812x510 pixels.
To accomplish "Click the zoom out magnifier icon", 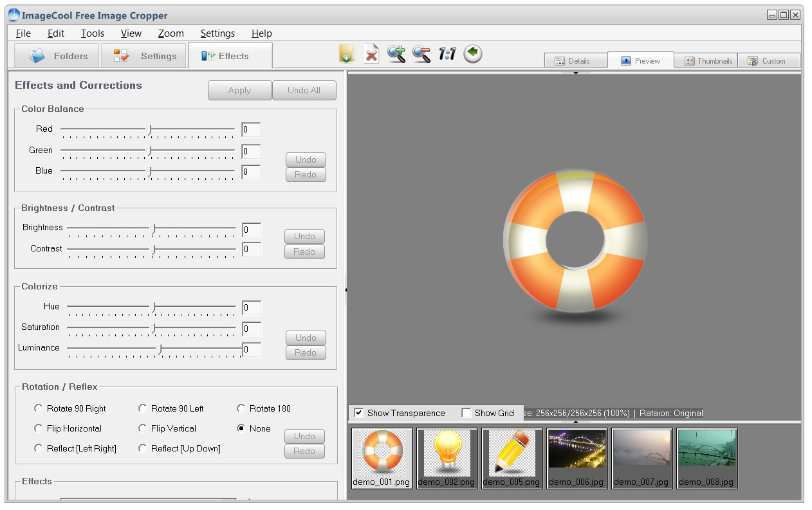I will tap(421, 54).
